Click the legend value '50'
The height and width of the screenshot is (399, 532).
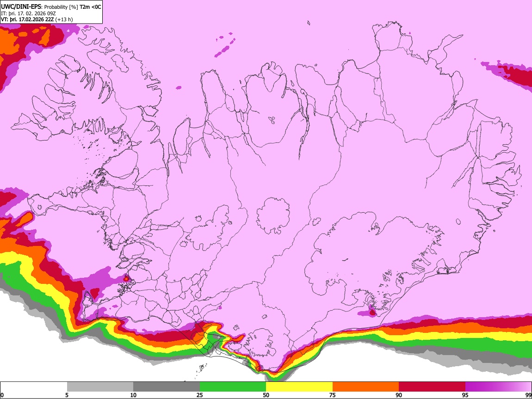coord(266,395)
